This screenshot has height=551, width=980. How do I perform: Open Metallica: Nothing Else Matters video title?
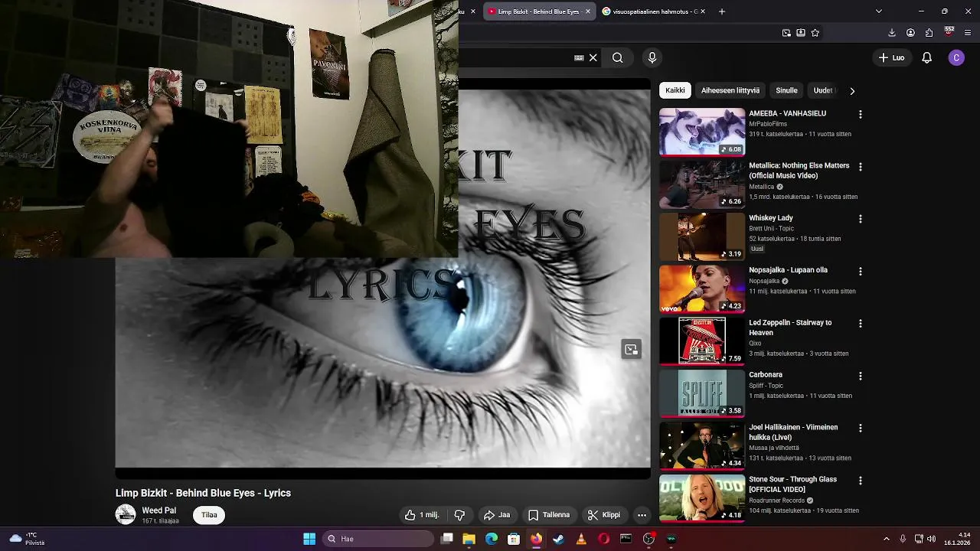coord(799,171)
